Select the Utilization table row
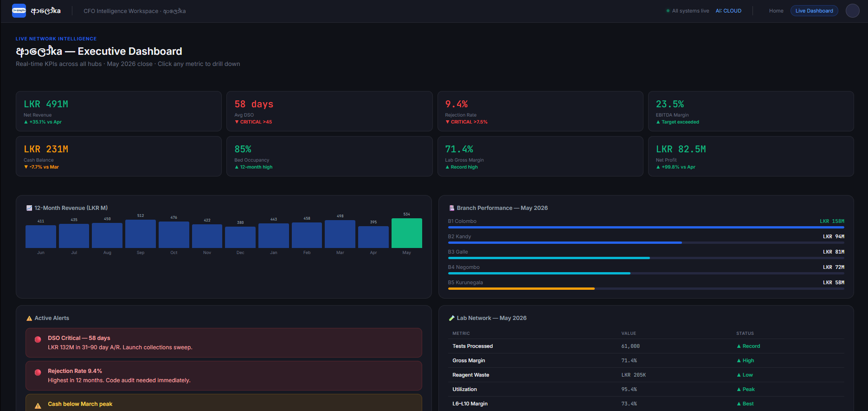Viewport: 868px width, 411px height. click(x=646, y=389)
